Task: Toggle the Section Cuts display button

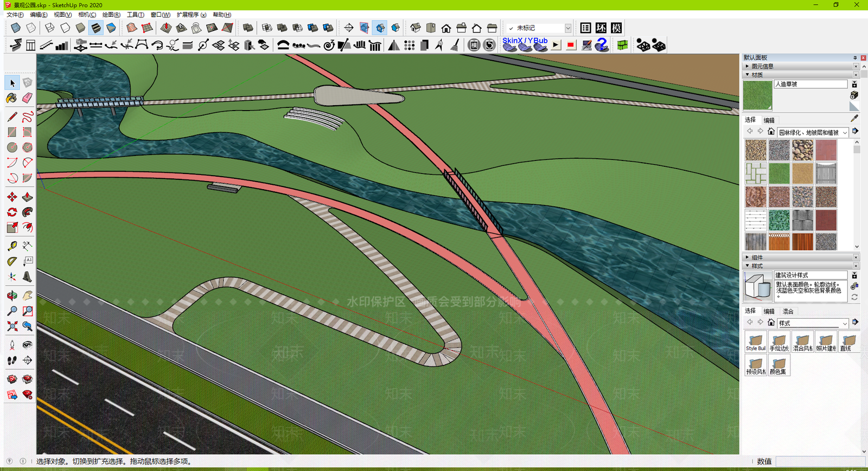Action: pos(380,28)
